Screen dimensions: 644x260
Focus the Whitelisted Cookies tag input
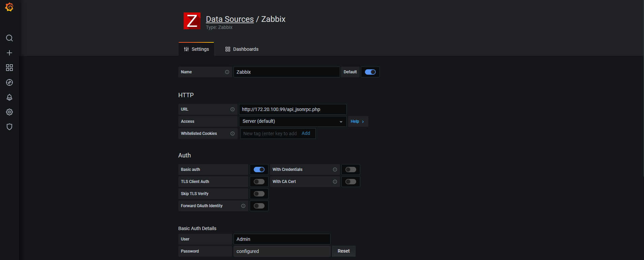click(x=270, y=134)
